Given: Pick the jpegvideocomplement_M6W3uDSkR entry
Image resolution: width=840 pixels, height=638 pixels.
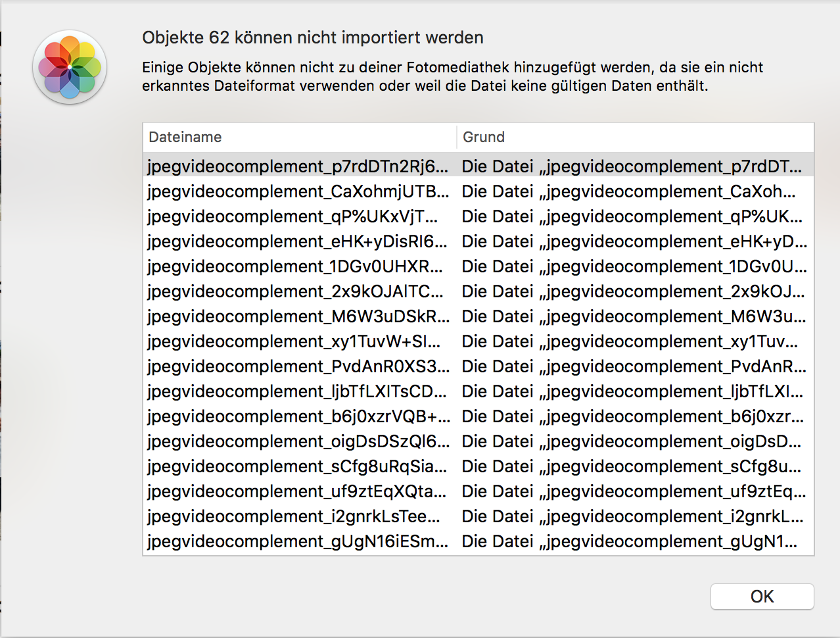Looking at the screenshot, I should click(298, 316).
